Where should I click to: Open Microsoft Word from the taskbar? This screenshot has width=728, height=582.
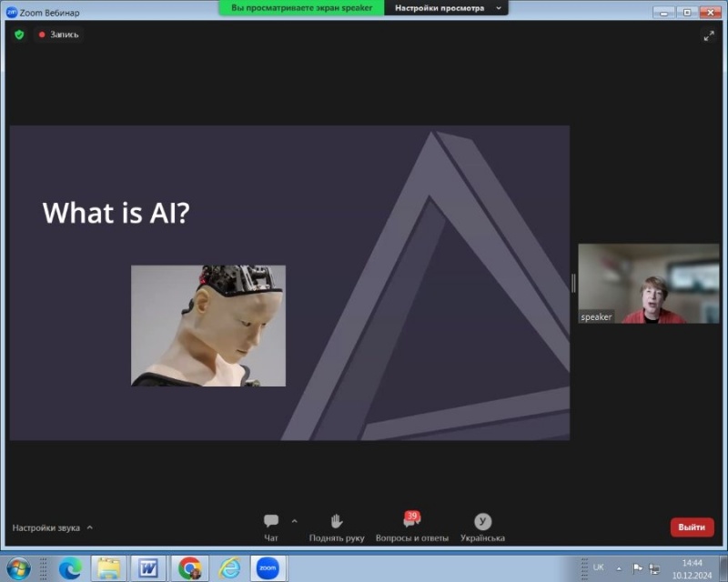point(147,568)
